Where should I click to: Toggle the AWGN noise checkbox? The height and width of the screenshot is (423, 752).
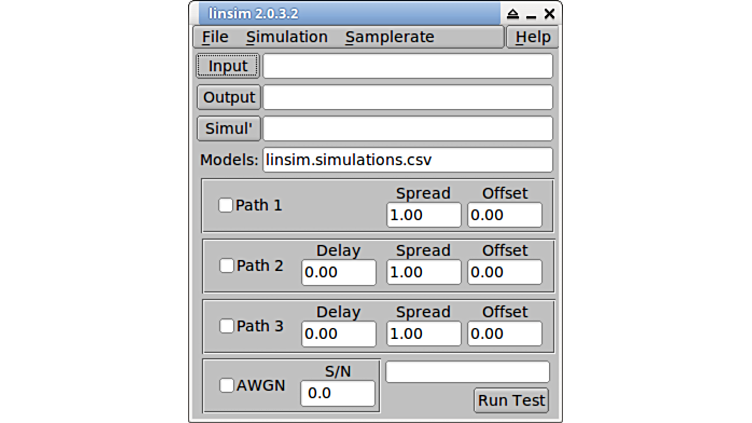[x=227, y=385]
